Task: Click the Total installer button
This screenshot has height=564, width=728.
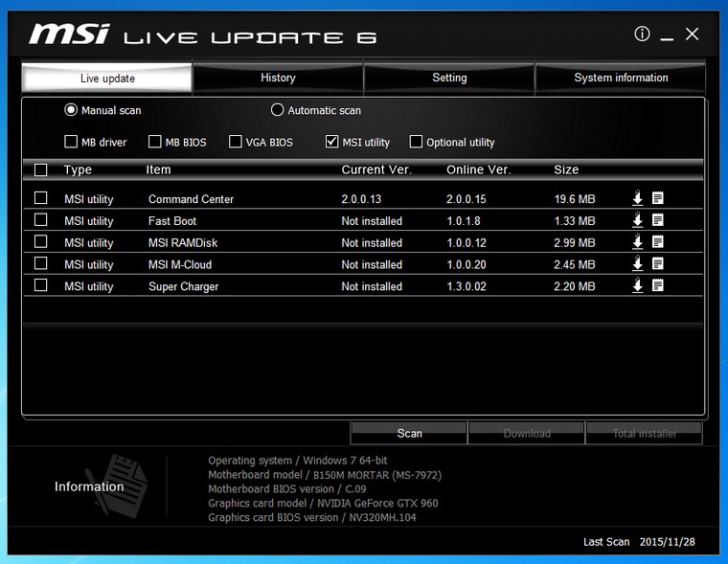Action: (x=645, y=433)
